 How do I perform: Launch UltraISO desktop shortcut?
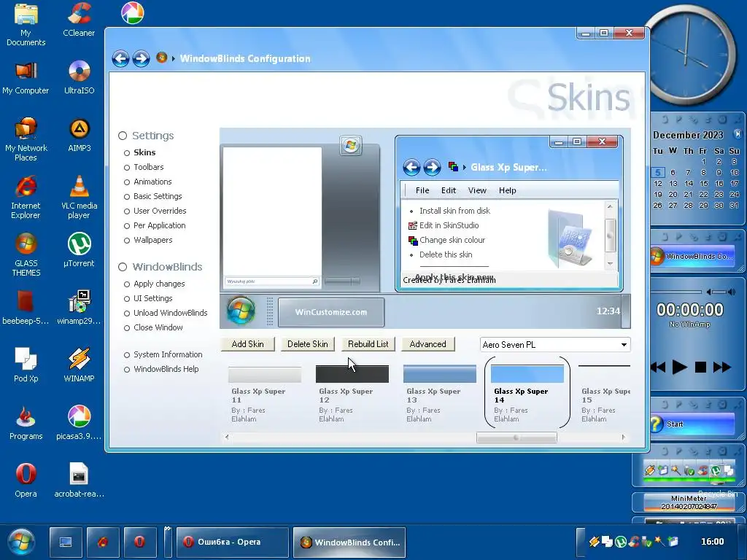click(79, 78)
